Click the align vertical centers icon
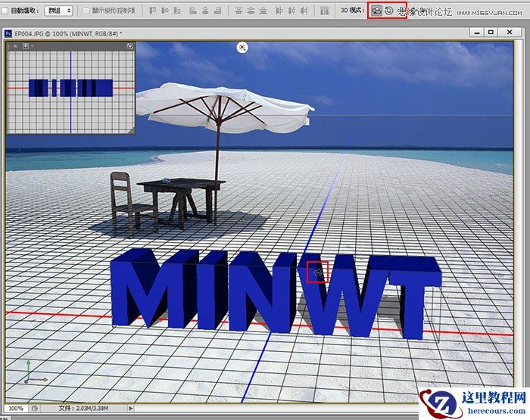The image size is (530, 420). coord(165,11)
